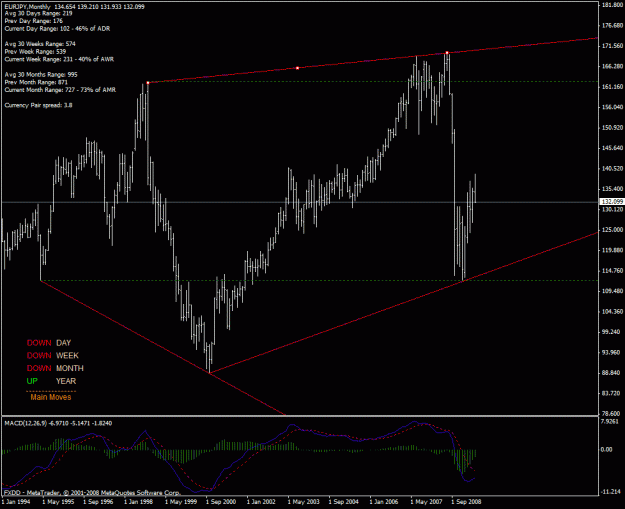Screen dimensions: 625x509
Task: Click 'Avg 30 Weeks Range: 574' text
Action: 40,44
